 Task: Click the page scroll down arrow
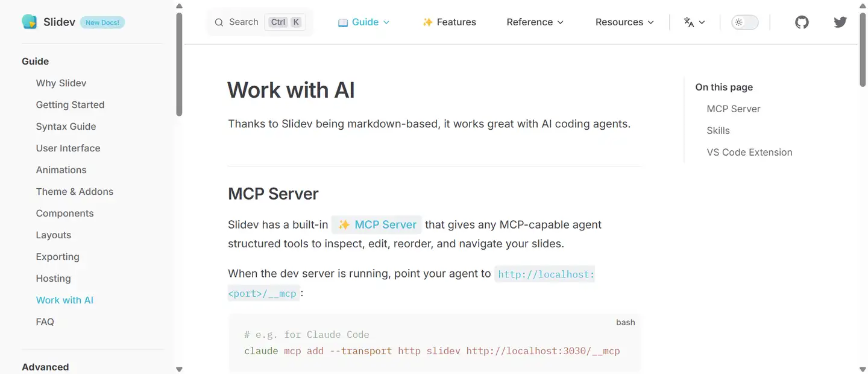click(x=863, y=369)
